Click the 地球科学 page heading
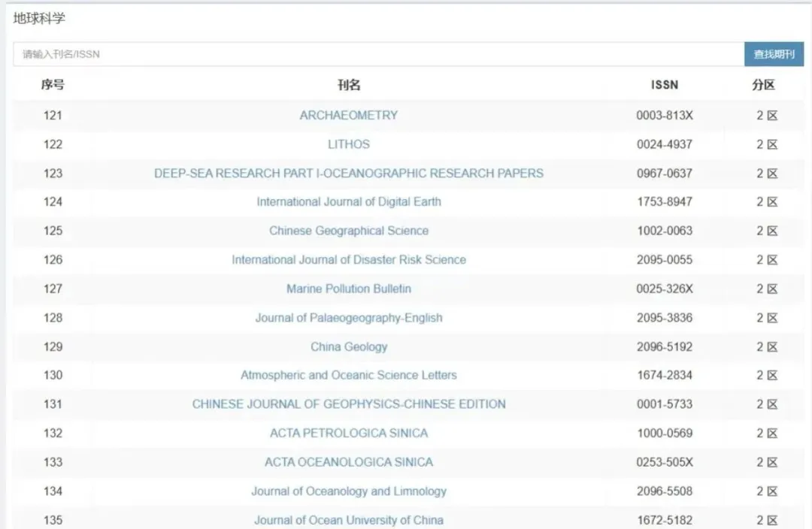The height and width of the screenshot is (529, 812). (x=39, y=18)
